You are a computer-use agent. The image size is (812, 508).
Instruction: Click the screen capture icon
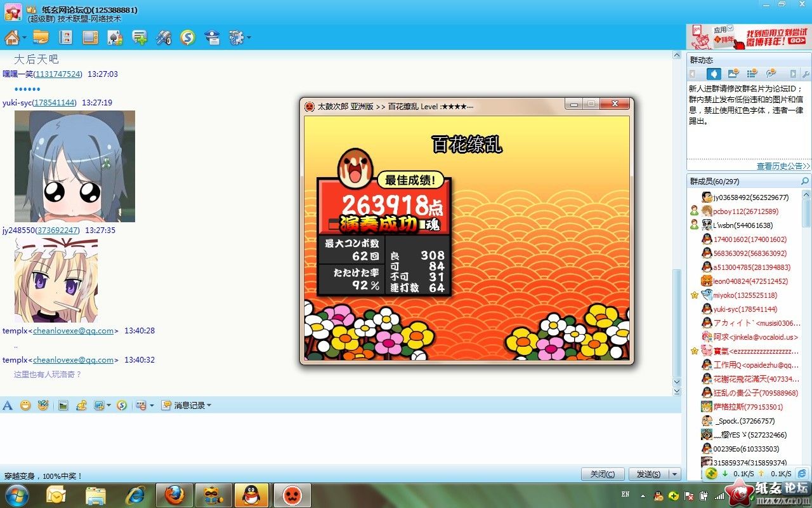coord(99,405)
